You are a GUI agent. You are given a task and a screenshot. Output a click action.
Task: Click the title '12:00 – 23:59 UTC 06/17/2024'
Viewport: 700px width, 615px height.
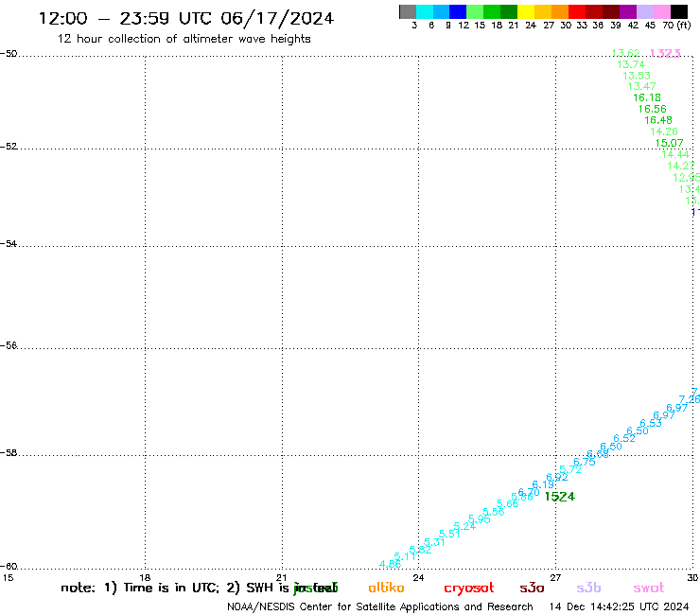click(186, 18)
